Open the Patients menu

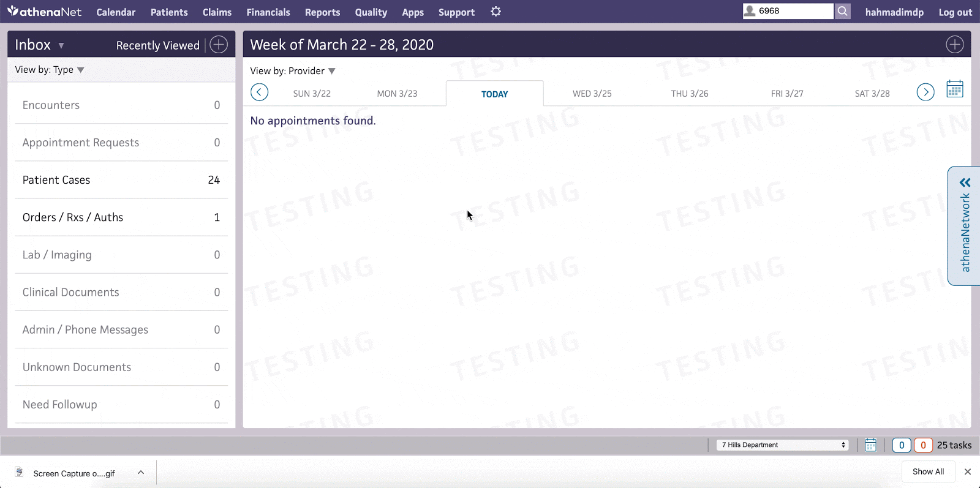click(x=169, y=12)
